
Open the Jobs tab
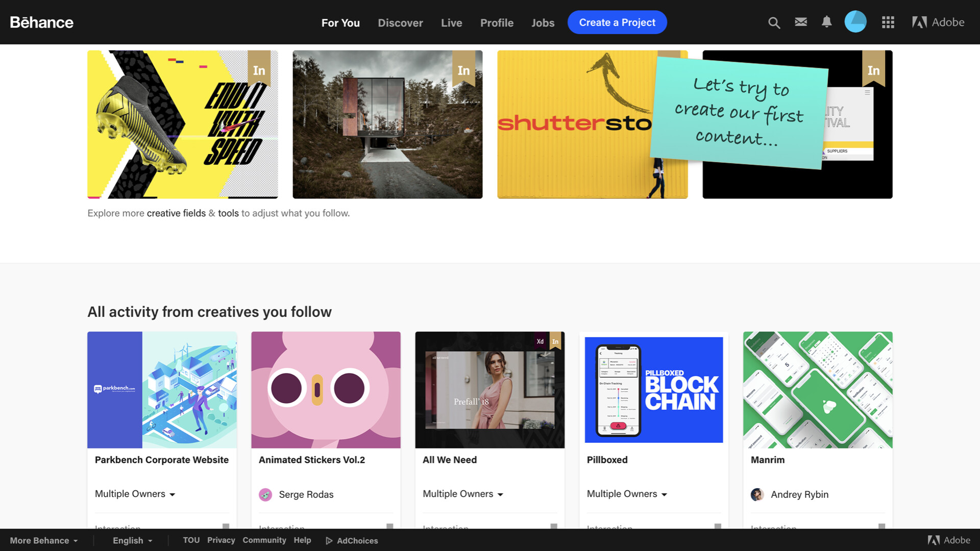(x=543, y=23)
